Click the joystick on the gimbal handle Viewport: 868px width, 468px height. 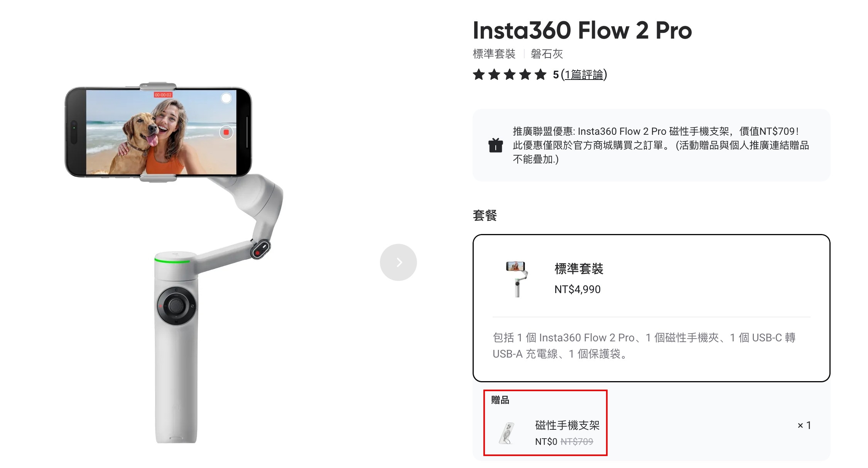click(x=176, y=306)
